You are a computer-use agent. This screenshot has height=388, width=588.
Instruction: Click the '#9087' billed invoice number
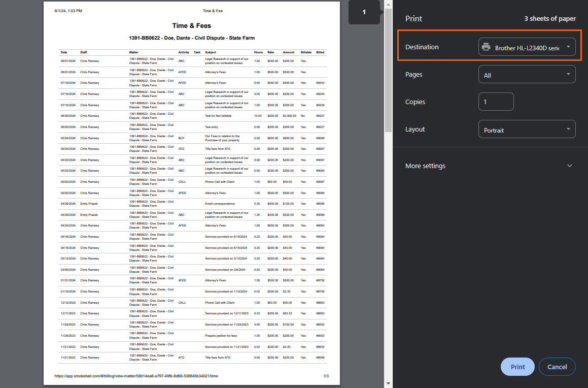coord(320,182)
